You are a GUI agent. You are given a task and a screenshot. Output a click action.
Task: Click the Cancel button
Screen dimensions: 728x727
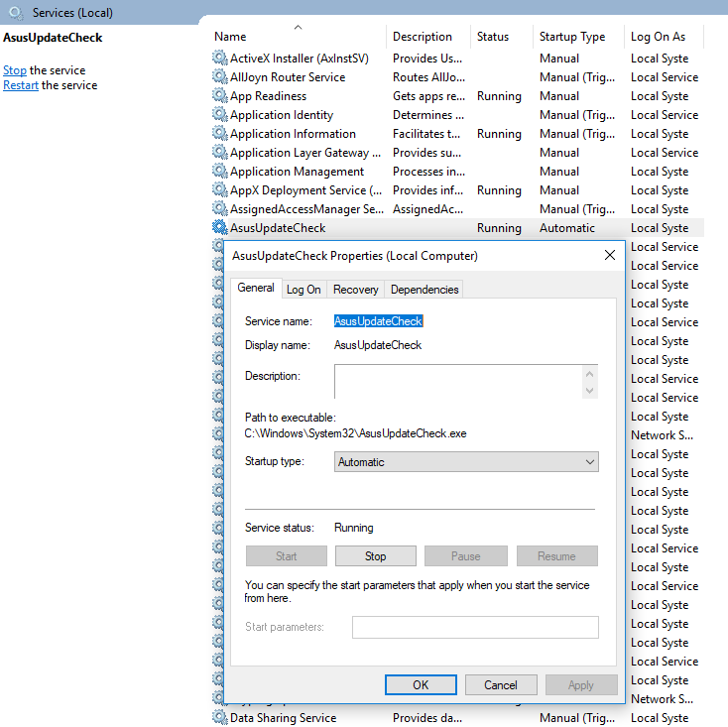point(501,684)
